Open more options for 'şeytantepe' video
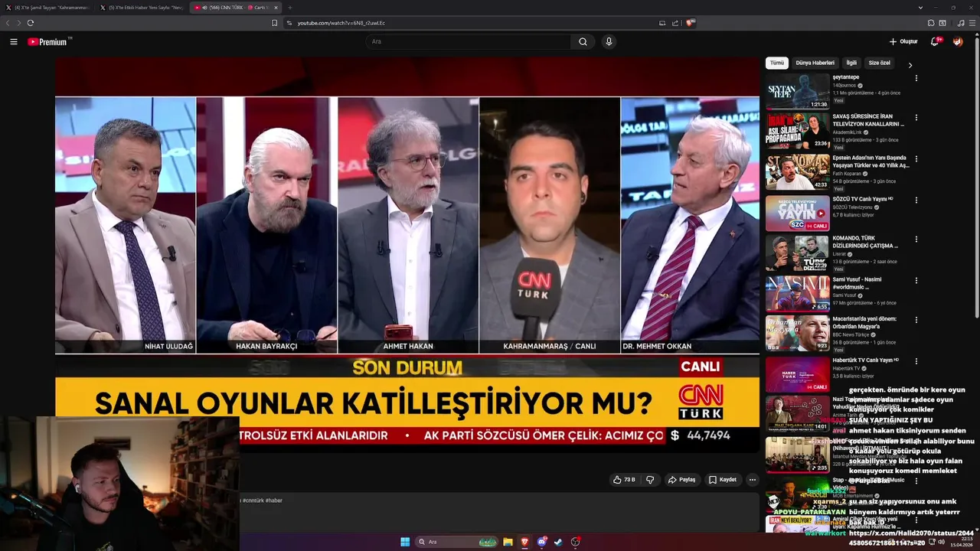980x551 pixels. [x=916, y=78]
